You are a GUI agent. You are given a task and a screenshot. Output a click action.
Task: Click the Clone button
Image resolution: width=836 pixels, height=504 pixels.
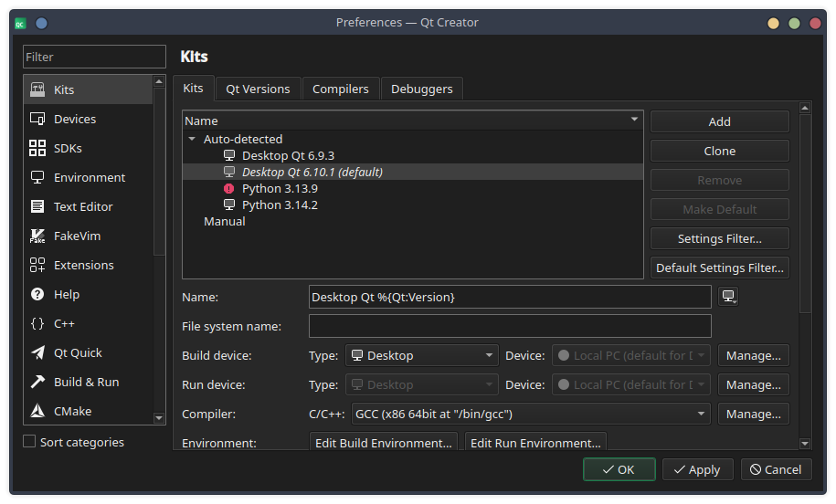click(719, 151)
